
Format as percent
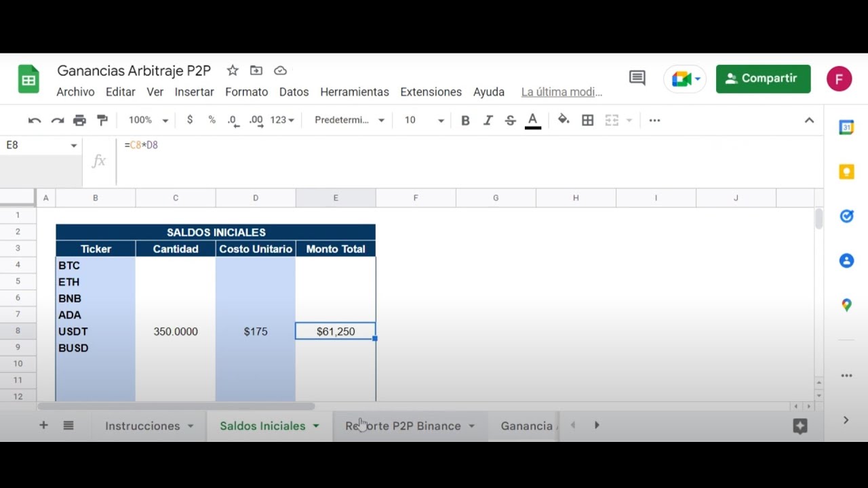(212, 120)
